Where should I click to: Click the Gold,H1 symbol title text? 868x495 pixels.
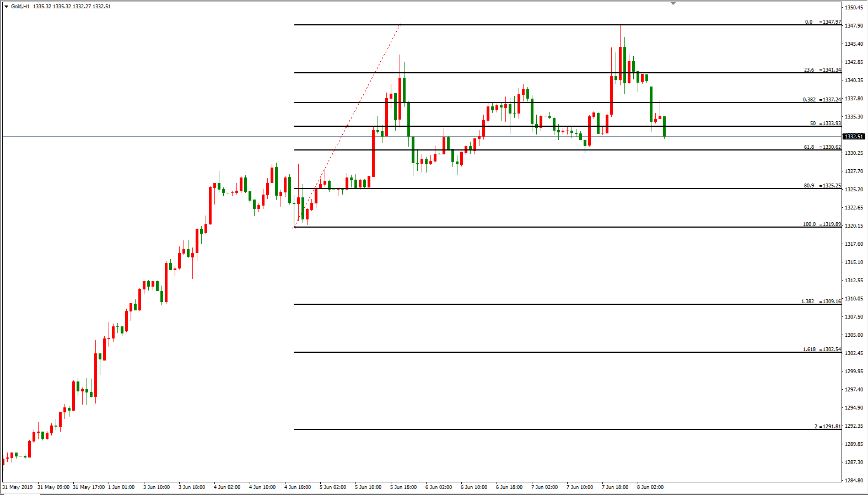coord(20,7)
